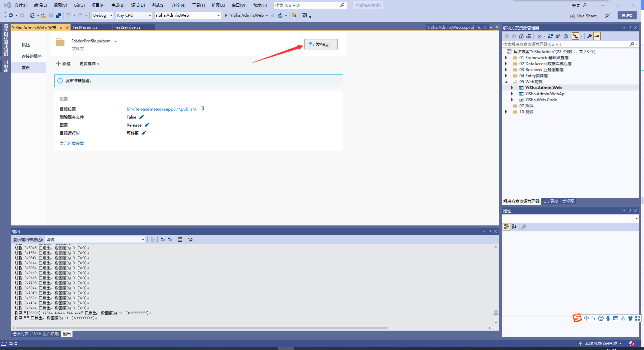
Task: Click Go to Previous Message icon in Output panel
Action: (163, 239)
